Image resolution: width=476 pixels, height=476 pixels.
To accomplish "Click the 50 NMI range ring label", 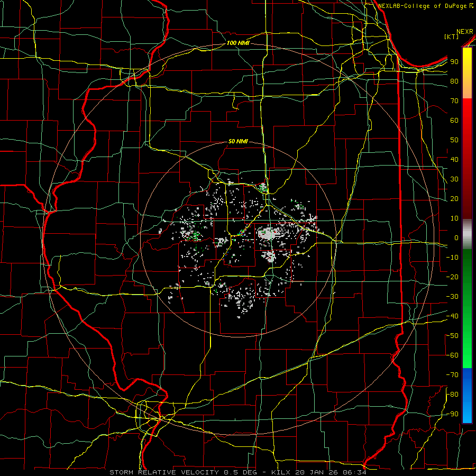I will 238,141.
